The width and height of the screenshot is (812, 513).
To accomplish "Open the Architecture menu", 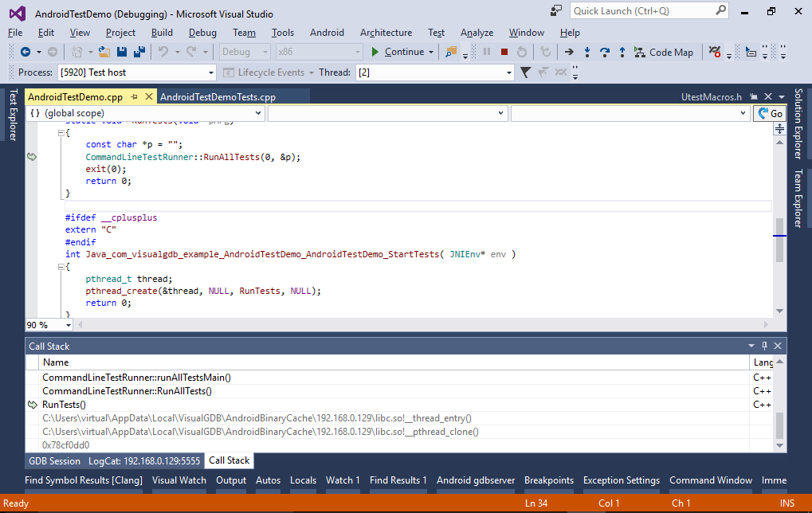I will pyautogui.click(x=386, y=33).
